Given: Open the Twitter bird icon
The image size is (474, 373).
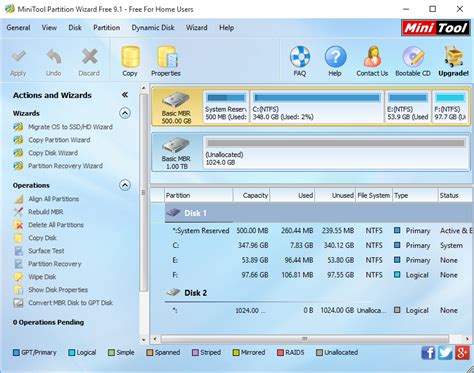Looking at the screenshot, I should pos(445,353).
